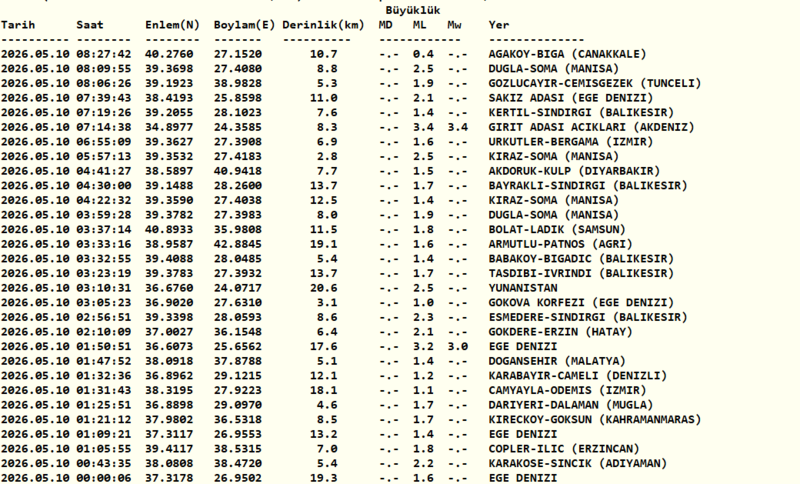Click time value '05:57:13'
800x484 pixels.
[x=104, y=157]
